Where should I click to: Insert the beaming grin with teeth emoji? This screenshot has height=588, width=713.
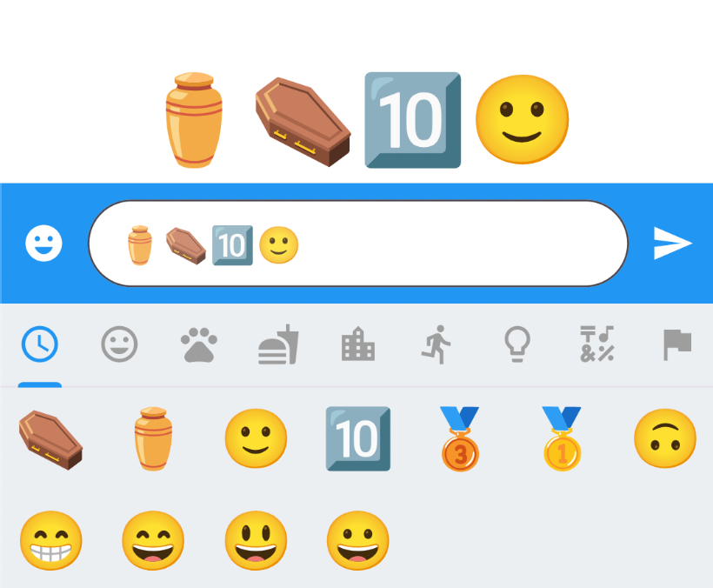coord(51,540)
